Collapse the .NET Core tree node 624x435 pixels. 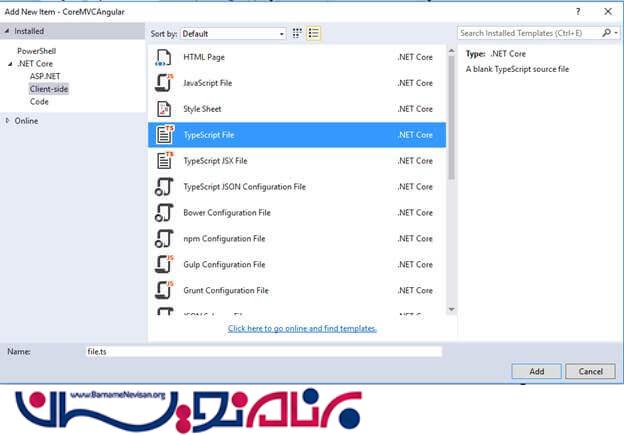pos(9,63)
